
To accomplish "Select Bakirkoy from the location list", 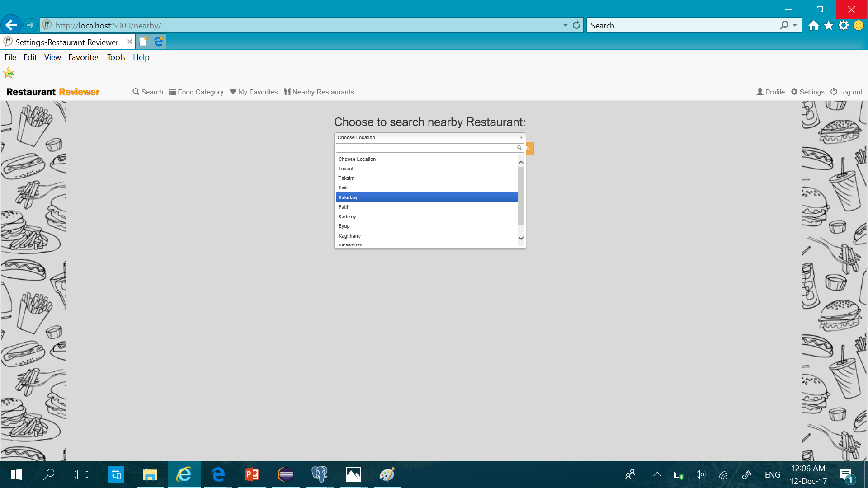I will (426, 197).
